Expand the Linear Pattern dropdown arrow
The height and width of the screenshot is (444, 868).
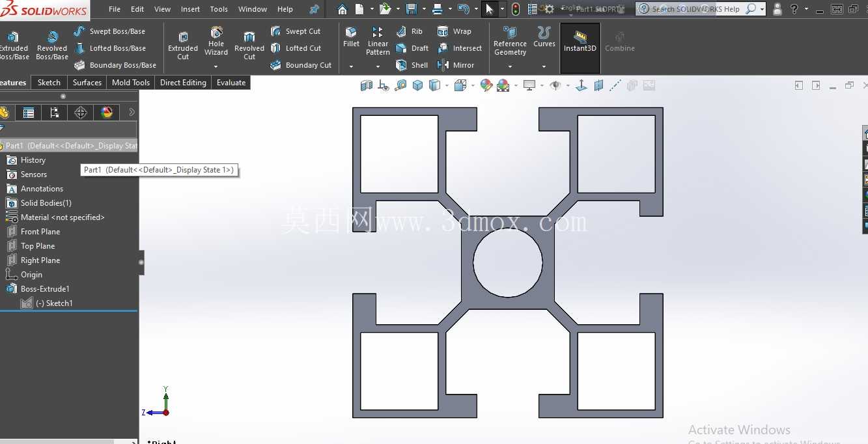[x=378, y=66]
